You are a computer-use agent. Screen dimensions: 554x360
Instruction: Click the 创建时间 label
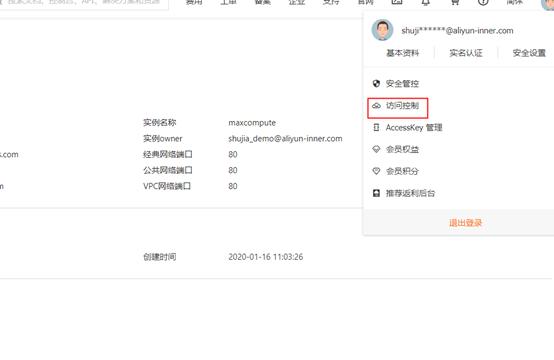tap(159, 257)
